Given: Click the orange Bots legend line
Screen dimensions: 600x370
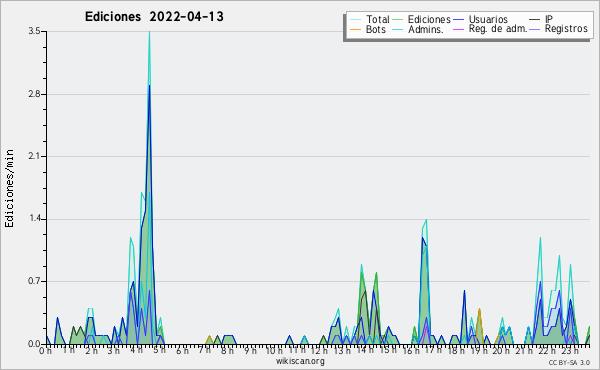Looking at the screenshot, I should pos(355,29).
